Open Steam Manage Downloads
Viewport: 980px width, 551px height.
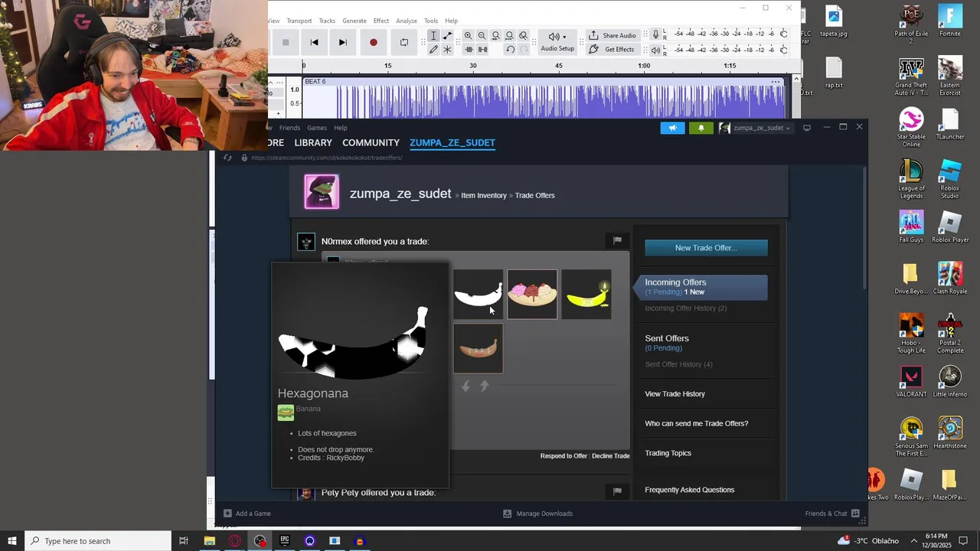pos(537,514)
